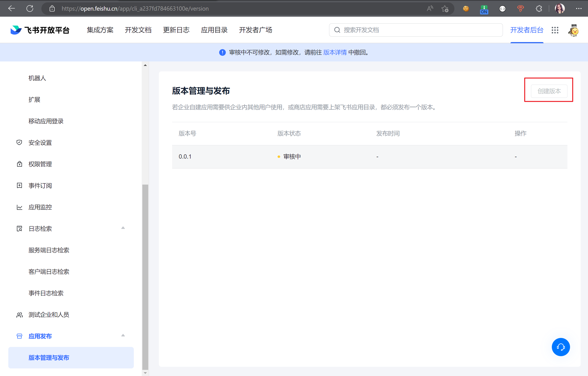The width and height of the screenshot is (588, 376).
Task: Select 事件订阅 sidebar item
Action: click(x=40, y=186)
